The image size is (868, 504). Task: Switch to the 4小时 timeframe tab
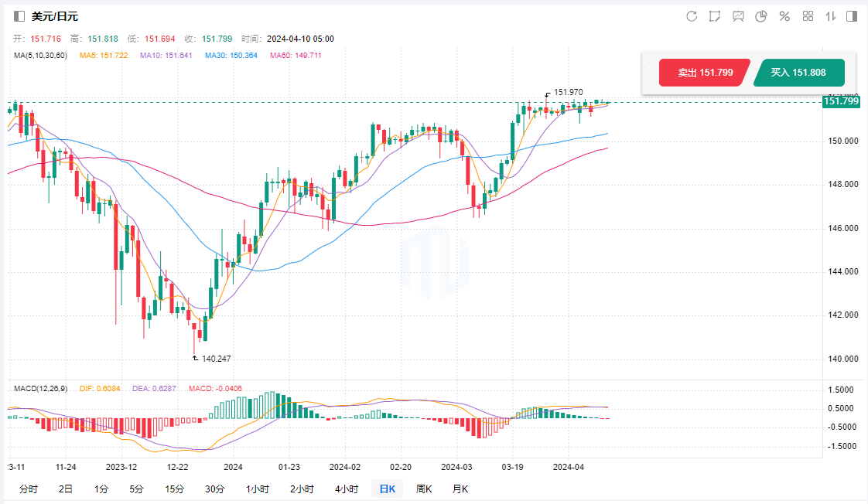(x=347, y=489)
